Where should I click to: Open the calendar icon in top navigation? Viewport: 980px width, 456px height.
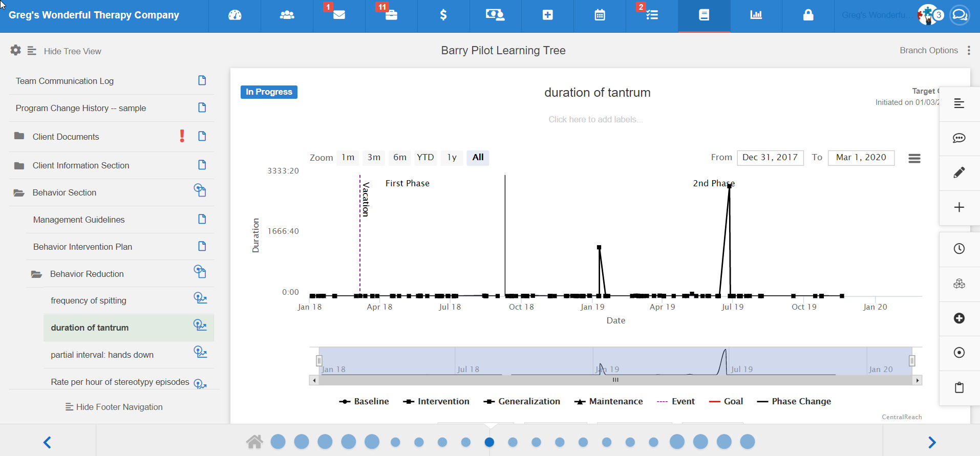tap(600, 15)
